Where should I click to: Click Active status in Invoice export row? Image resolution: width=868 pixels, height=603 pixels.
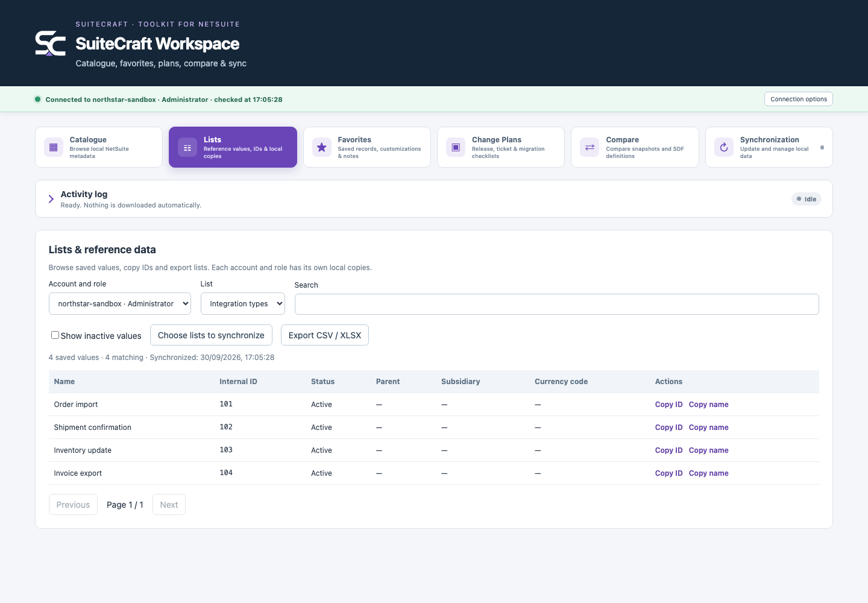[321, 473]
